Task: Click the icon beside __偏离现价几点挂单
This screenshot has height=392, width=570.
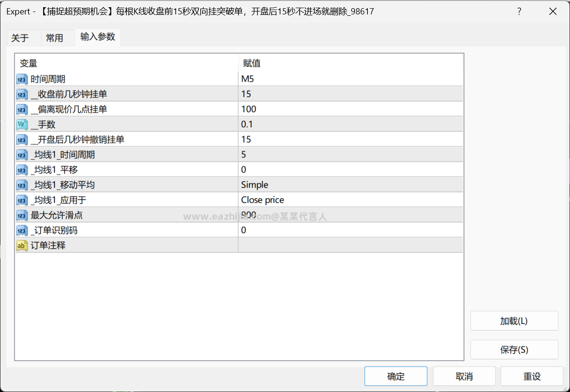Action: pyautogui.click(x=22, y=109)
